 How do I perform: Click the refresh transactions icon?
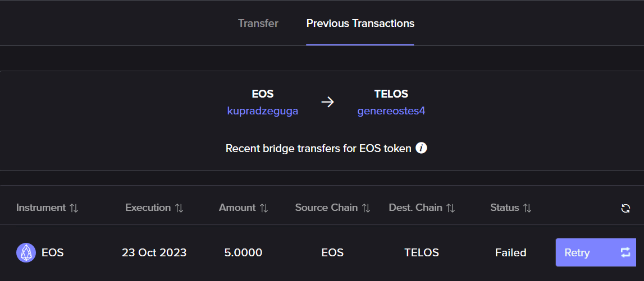625,209
